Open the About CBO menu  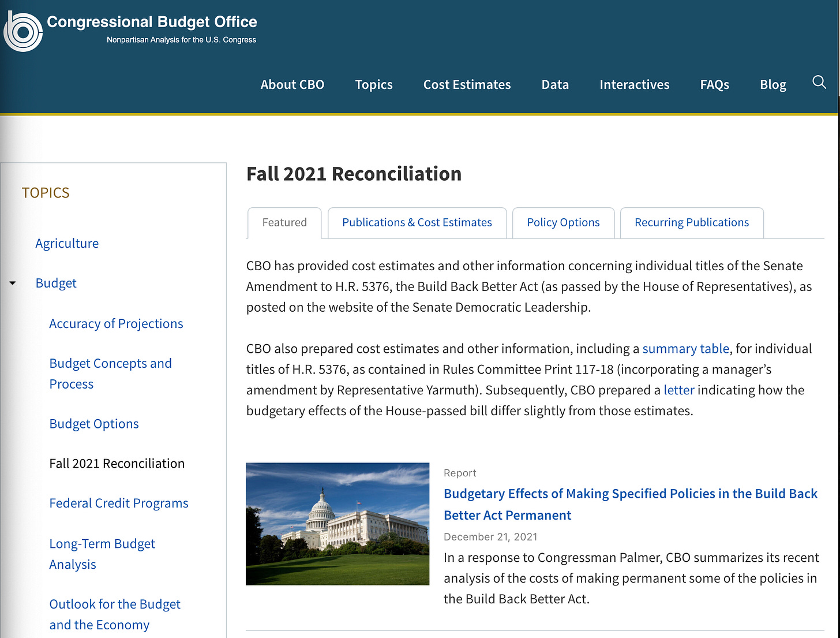[292, 84]
